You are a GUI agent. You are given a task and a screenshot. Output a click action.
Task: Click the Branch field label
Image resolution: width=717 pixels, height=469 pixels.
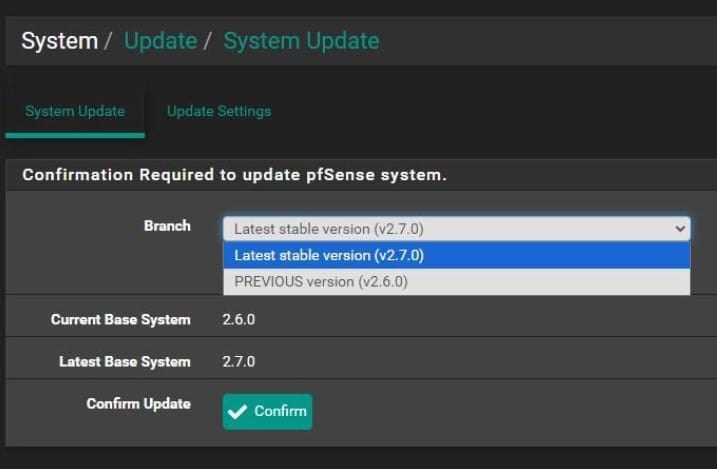[x=167, y=226]
